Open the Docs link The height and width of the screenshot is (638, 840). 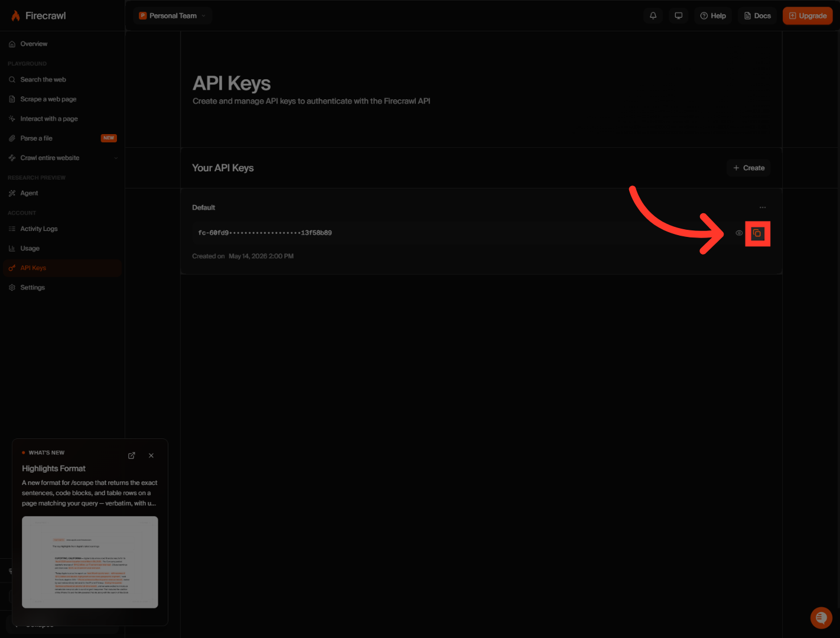(x=757, y=16)
